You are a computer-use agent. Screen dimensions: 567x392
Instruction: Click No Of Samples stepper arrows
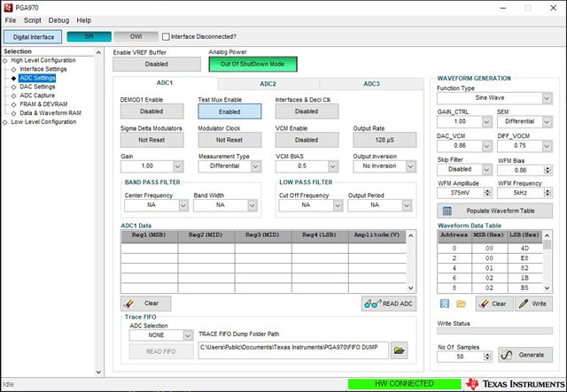487,357
